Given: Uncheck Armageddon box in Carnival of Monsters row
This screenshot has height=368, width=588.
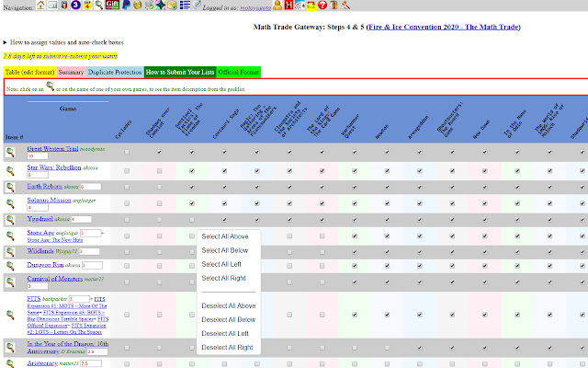Looking at the screenshot, I should pyautogui.click(x=420, y=282).
